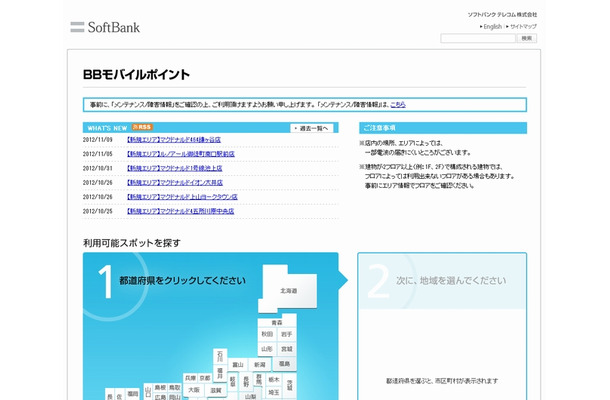Click the SoftBank logo
610x400 pixels.
tap(105, 27)
